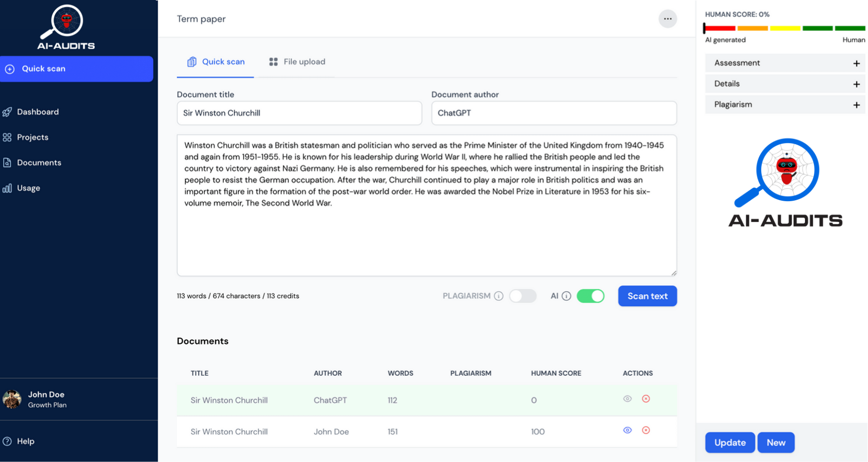Screen dimensions: 868x462
Task: Open Documents from the sidebar
Action: 39,163
